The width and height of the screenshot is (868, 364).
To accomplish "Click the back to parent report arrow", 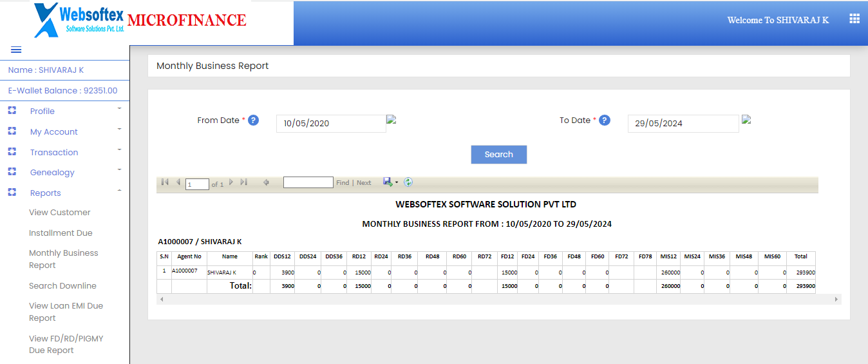I will pyautogui.click(x=266, y=182).
